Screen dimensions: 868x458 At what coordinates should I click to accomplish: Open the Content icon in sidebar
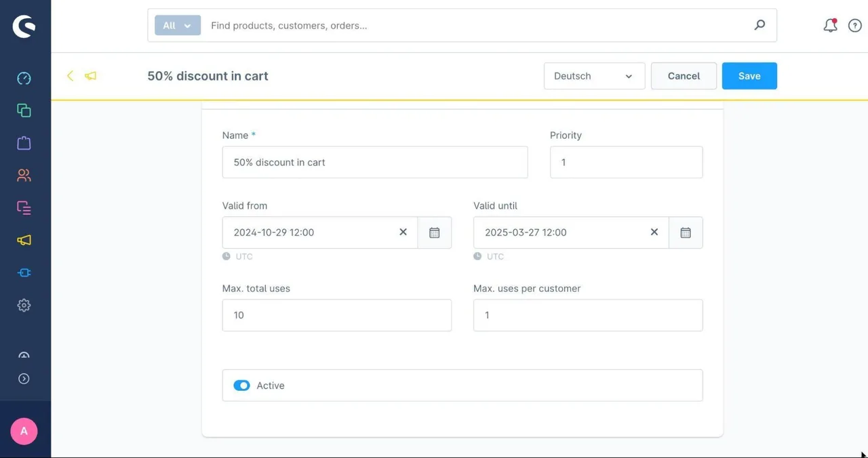pyautogui.click(x=24, y=208)
